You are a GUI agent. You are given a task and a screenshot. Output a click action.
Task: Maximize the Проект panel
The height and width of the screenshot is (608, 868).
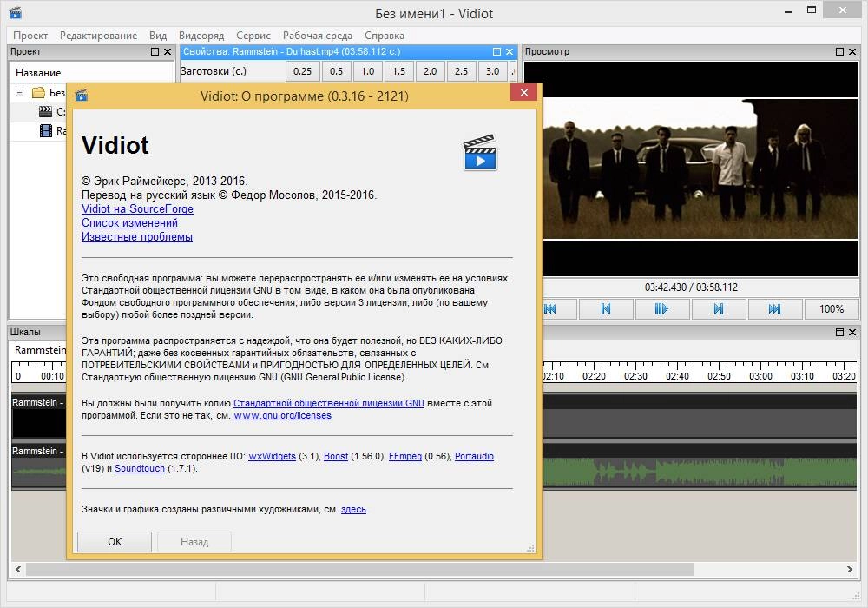click(155, 51)
